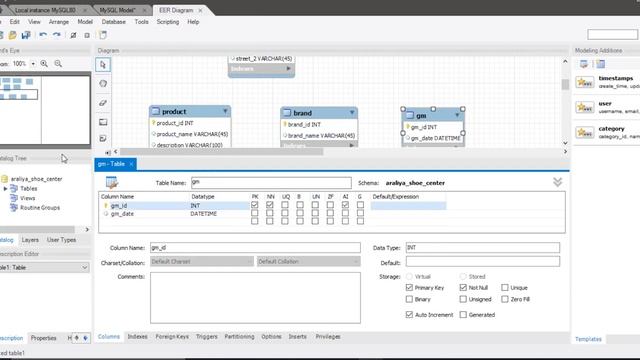This screenshot has height=360, width=640.
Task: Click the araliya_shoe_center schema icon
Action: pyautogui.click(x=4, y=179)
